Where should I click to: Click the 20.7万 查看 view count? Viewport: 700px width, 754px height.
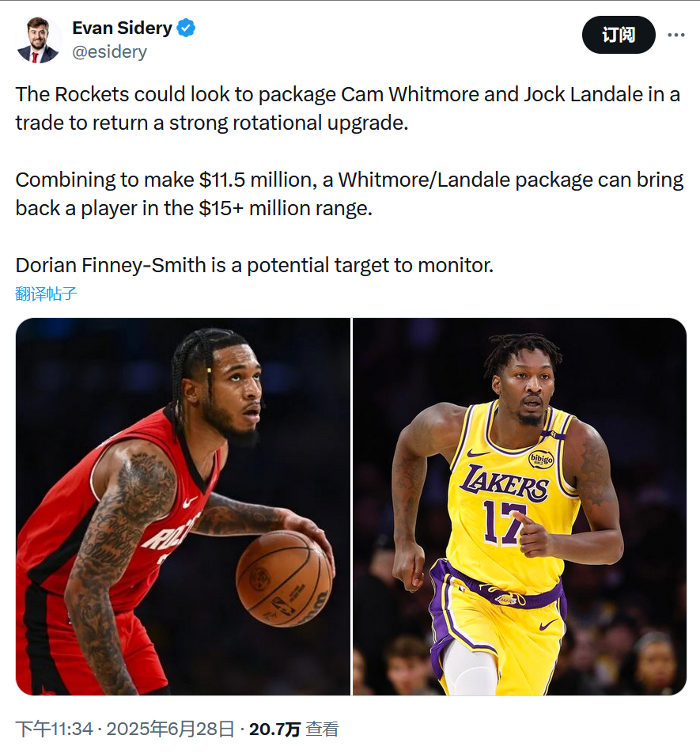pos(293,729)
